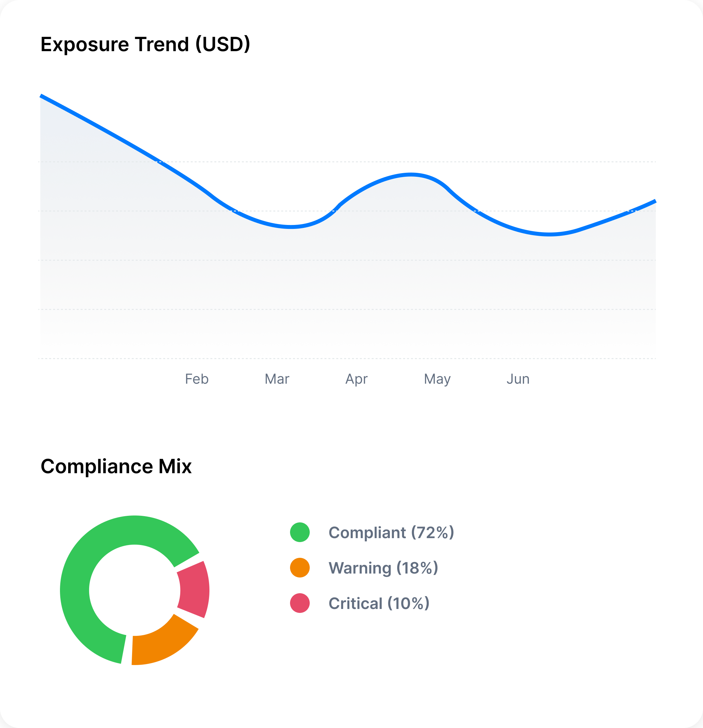This screenshot has height=728, width=703.
Task: Click the green Compliant legend dot
Action: (300, 532)
